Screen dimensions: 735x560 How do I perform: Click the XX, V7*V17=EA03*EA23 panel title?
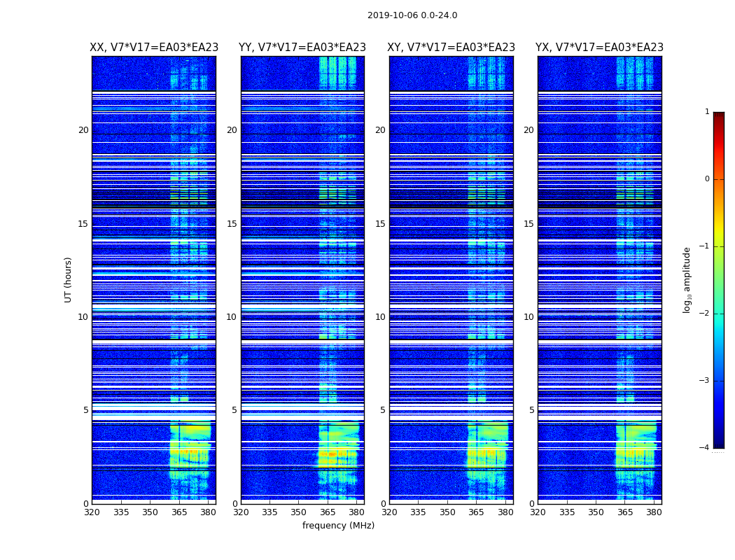[154, 48]
